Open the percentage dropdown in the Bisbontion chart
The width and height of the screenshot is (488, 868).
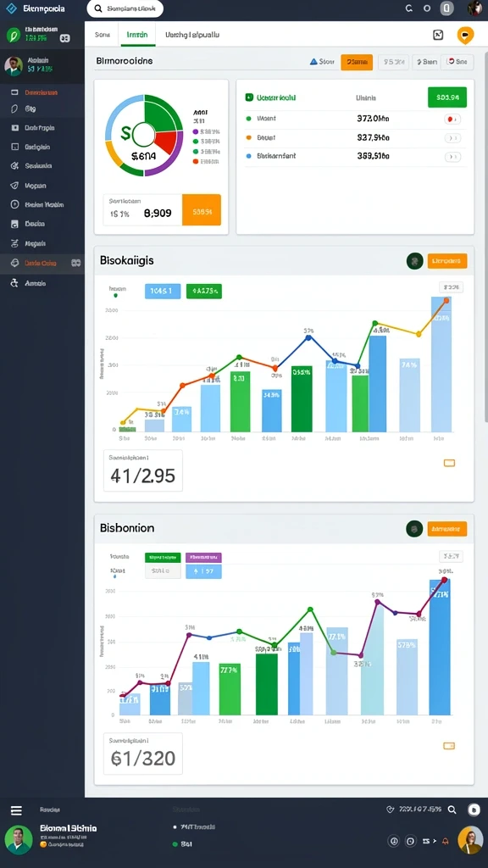[451, 556]
